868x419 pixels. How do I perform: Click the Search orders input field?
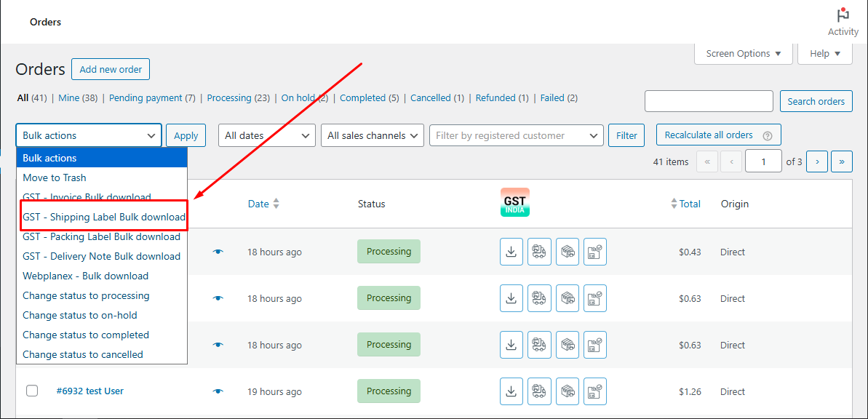pos(708,100)
